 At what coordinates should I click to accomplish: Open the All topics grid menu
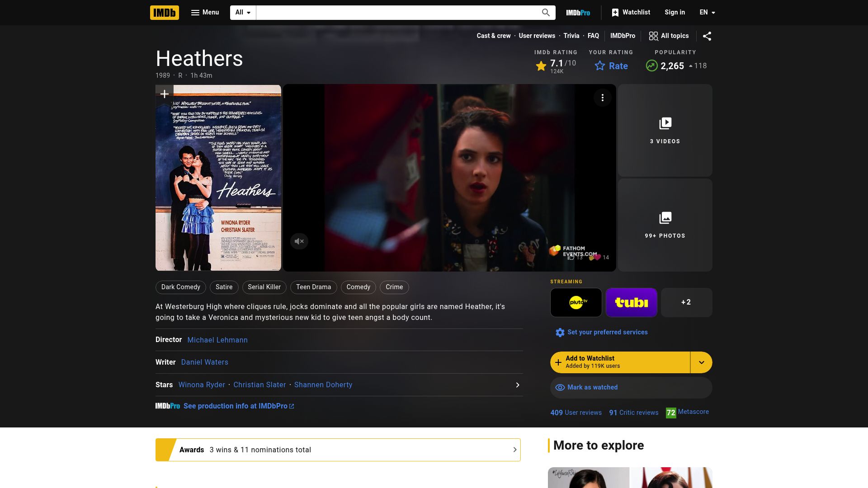pyautogui.click(x=669, y=36)
